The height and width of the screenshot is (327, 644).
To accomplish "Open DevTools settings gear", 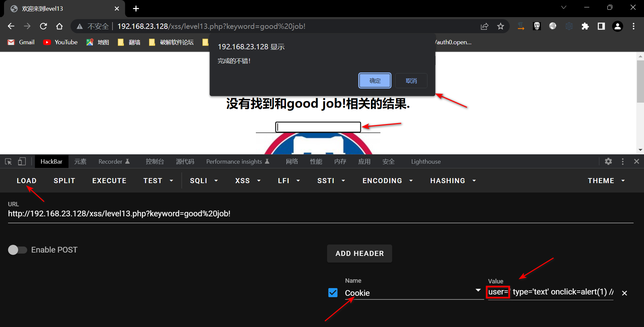I will click(608, 162).
